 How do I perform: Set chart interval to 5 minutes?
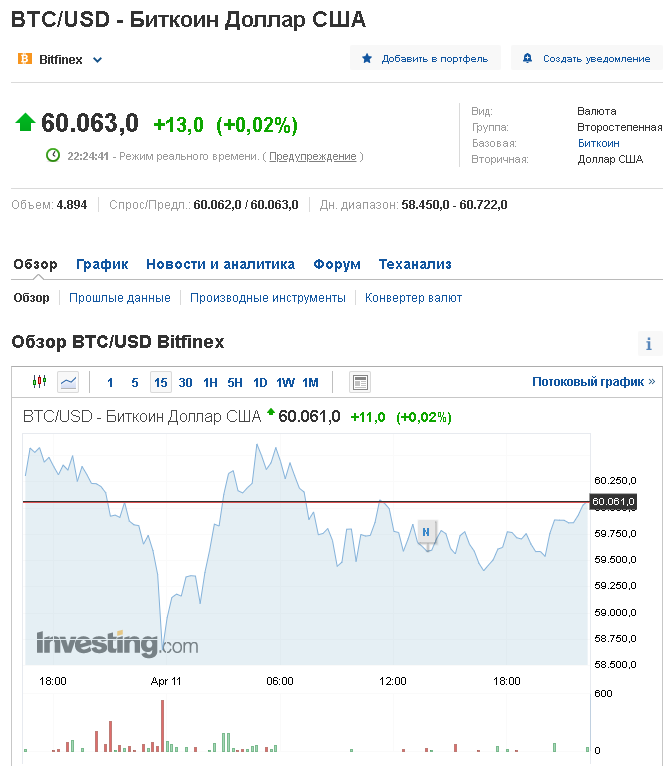135,383
